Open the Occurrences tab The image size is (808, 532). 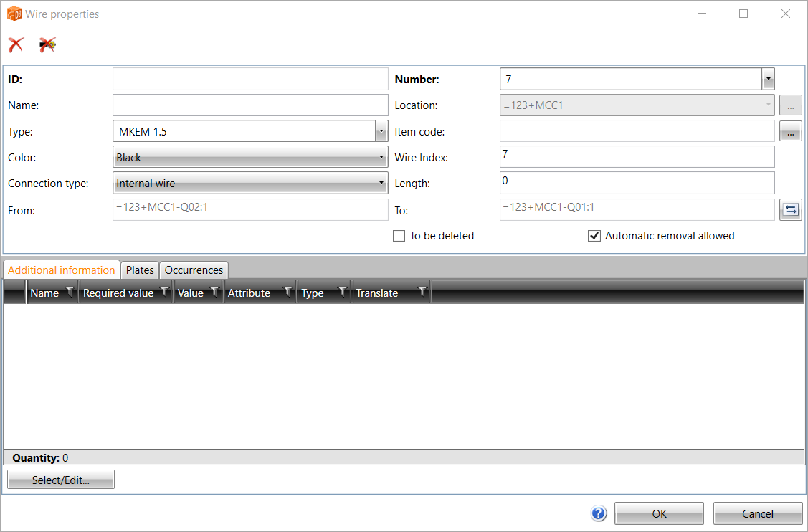(x=194, y=270)
